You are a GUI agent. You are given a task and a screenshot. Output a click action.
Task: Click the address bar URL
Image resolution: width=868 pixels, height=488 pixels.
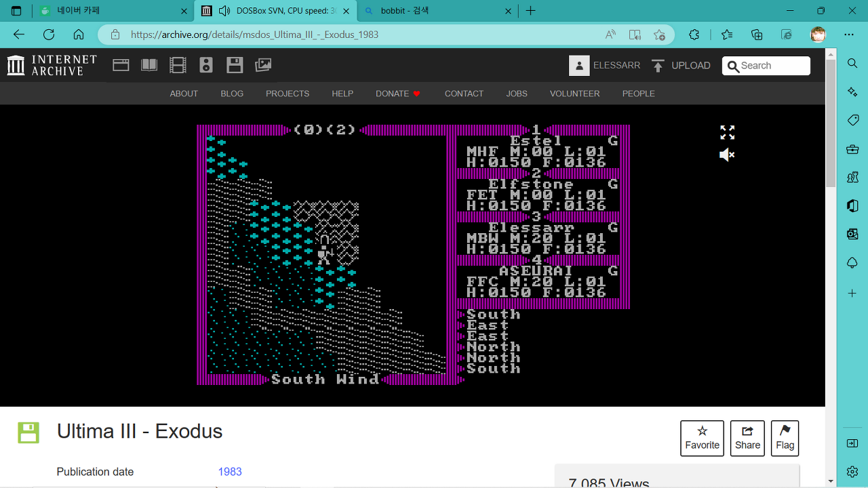pyautogui.click(x=254, y=35)
